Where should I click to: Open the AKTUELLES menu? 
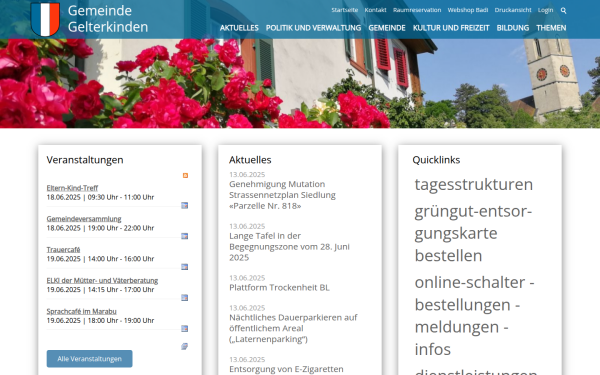tap(239, 28)
